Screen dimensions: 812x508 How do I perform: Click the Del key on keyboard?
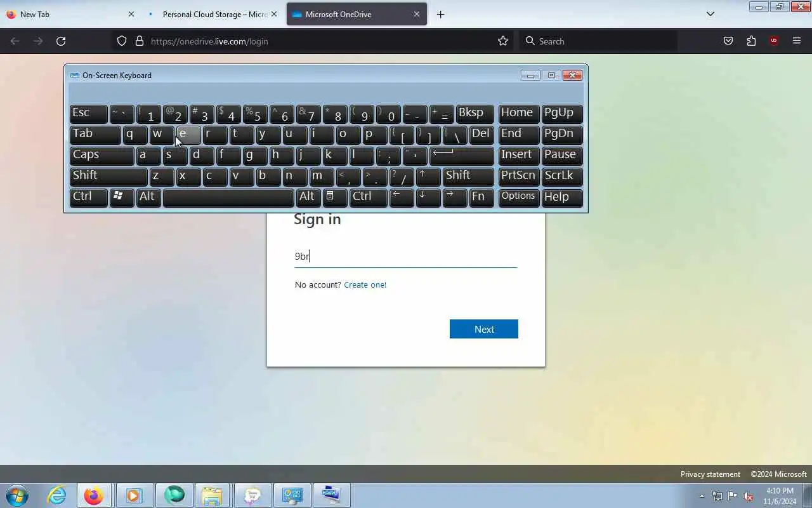481,134
